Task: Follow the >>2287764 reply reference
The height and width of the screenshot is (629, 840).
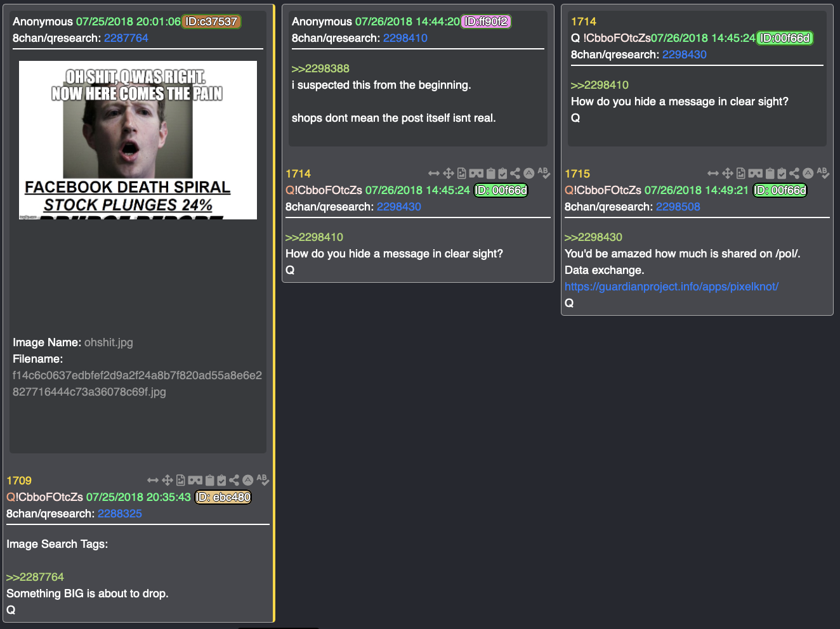Action: (36, 577)
